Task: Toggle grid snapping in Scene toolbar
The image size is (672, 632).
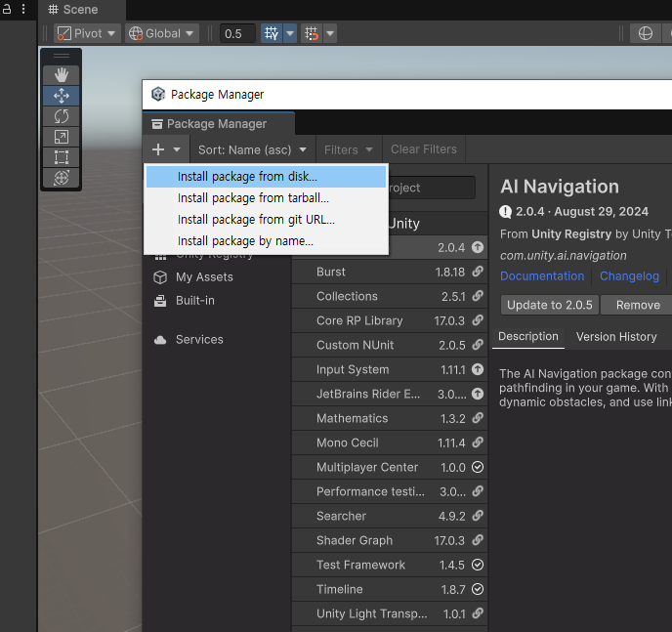Action: pos(272,33)
